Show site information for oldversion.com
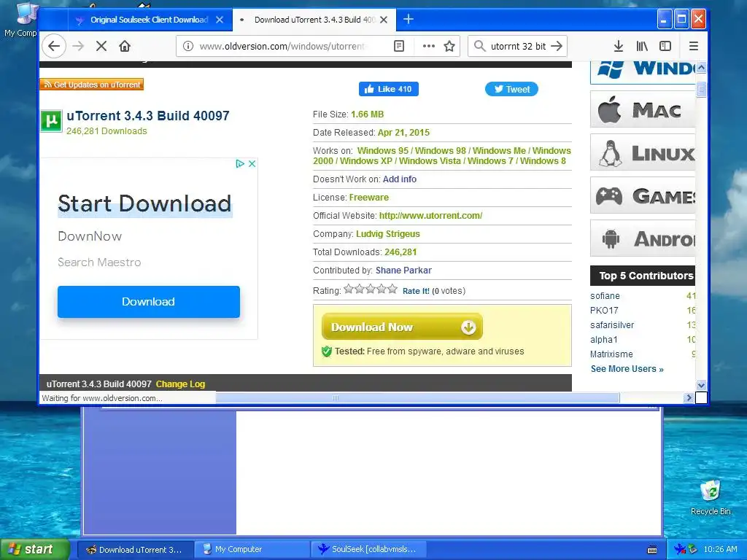 188,46
